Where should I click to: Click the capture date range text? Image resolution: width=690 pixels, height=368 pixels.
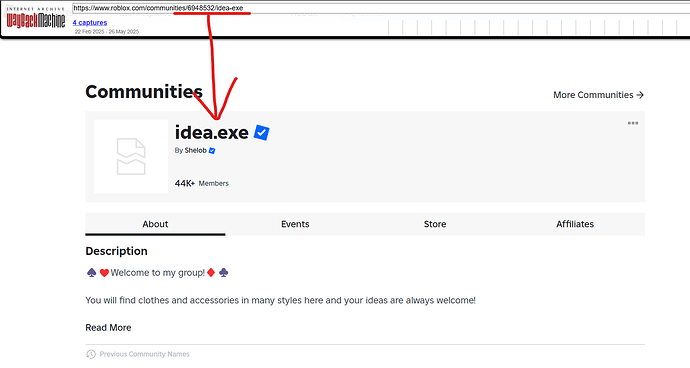[107, 32]
